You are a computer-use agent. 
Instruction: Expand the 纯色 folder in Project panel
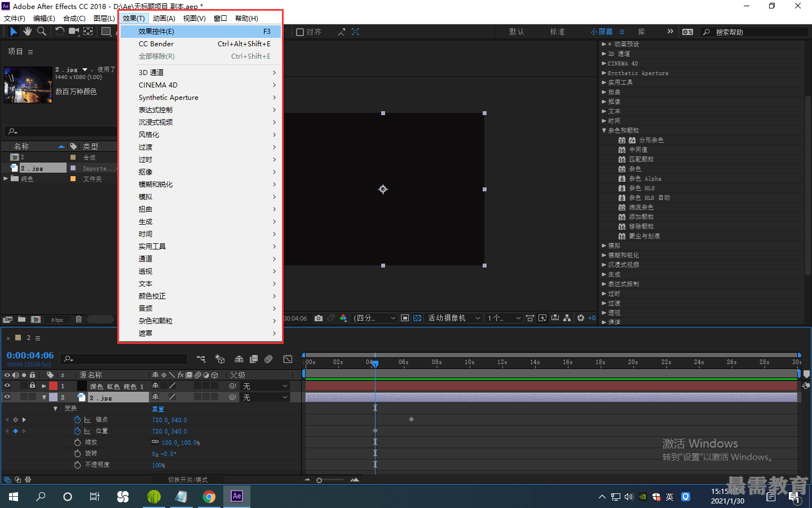click(6, 178)
